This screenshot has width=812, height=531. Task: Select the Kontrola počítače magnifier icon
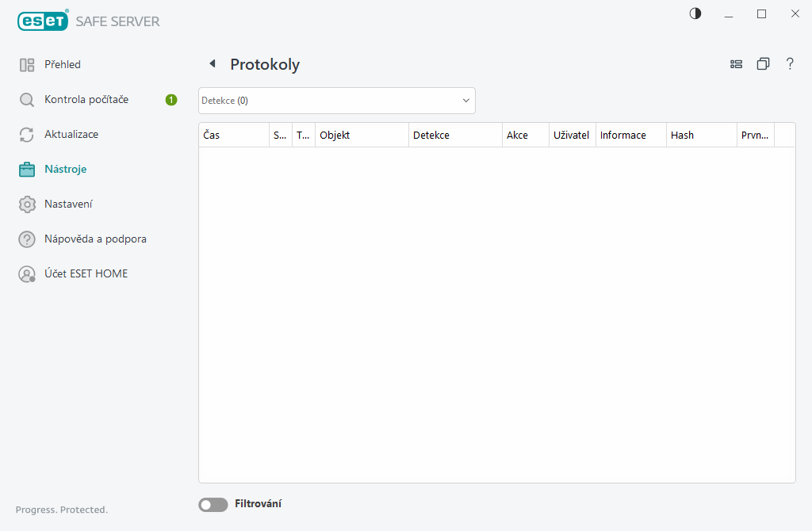pos(27,99)
